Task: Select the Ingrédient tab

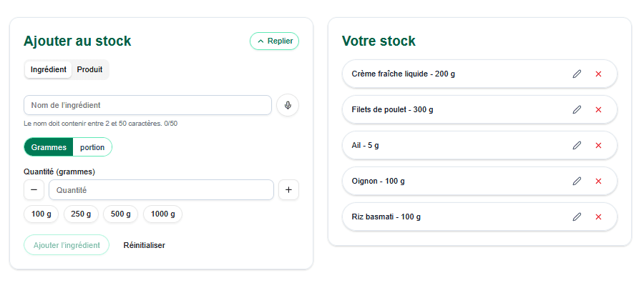Action: [49, 70]
